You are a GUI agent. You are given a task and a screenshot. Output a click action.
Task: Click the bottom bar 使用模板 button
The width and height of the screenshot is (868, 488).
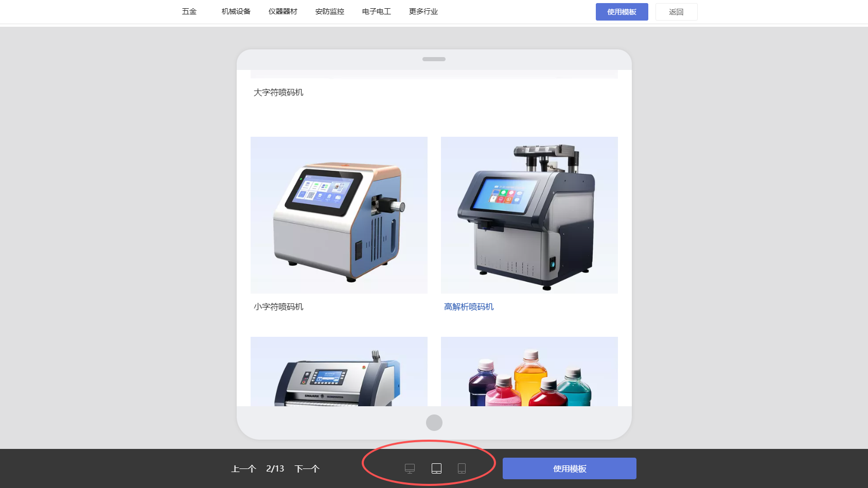pyautogui.click(x=570, y=468)
